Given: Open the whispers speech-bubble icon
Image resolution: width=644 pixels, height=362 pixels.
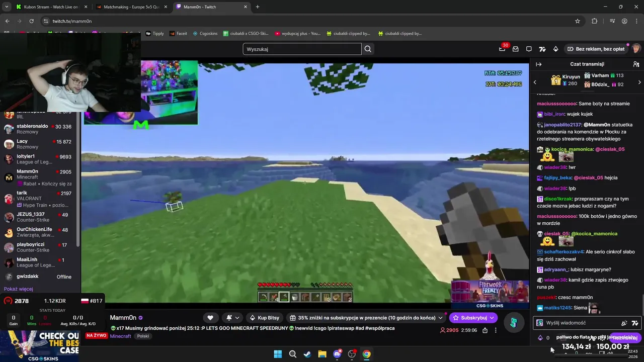Looking at the screenshot, I should (x=529, y=49).
